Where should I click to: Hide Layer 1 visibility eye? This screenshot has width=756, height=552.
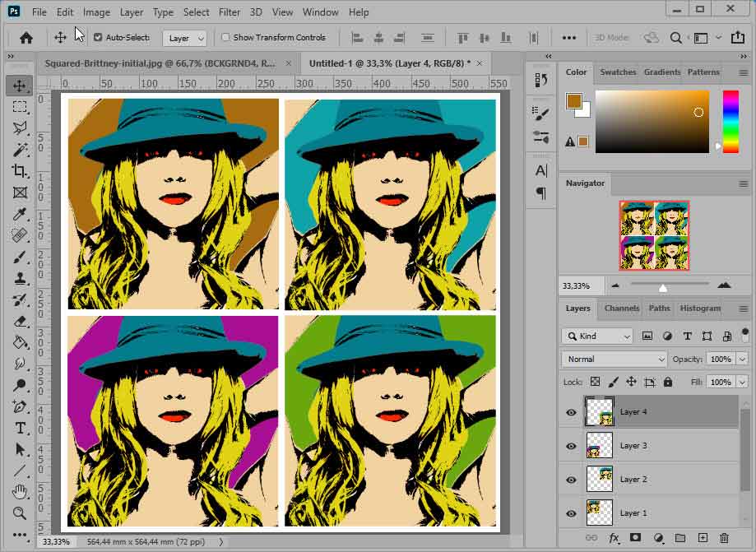572,513
